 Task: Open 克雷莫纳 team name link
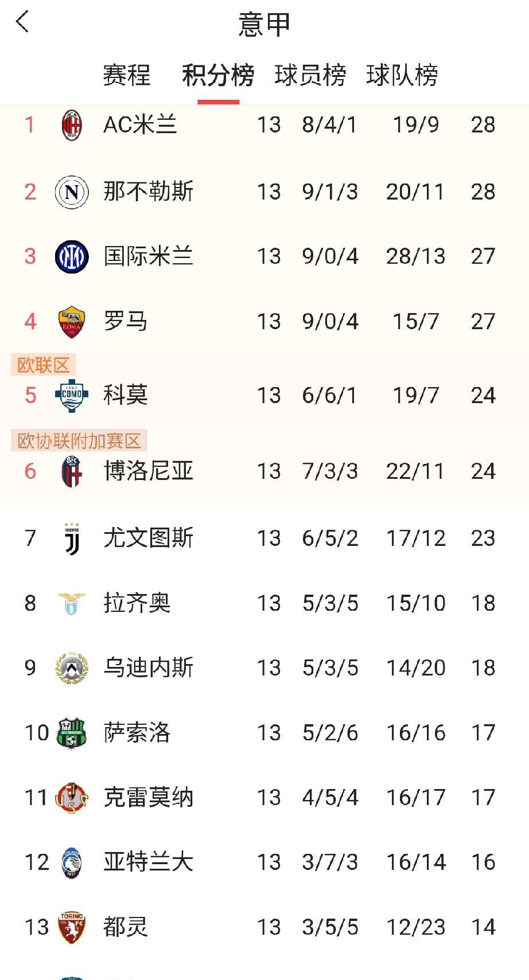(148, 798)
